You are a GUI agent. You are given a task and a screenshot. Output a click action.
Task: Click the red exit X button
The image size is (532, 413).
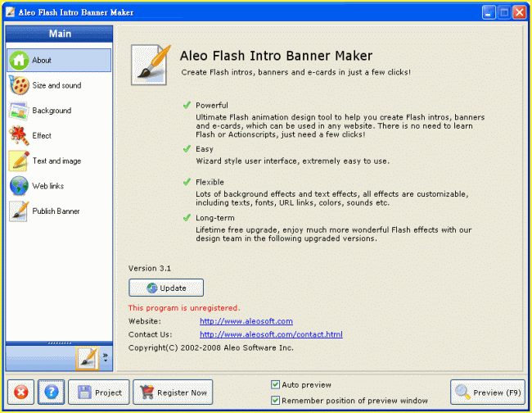point(21,393)
